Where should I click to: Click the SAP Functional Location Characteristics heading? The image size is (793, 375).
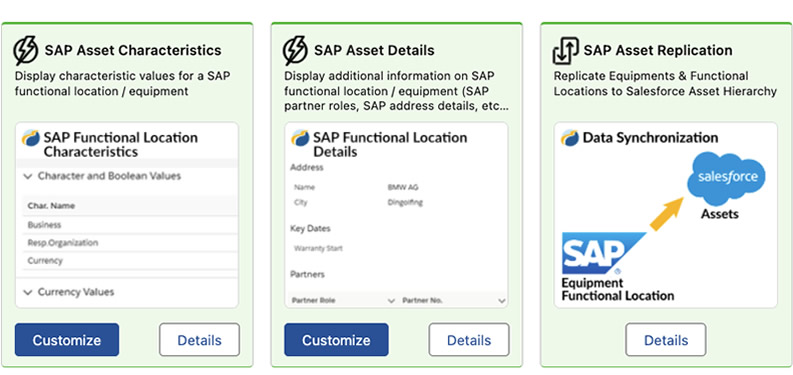click(121, 145)
